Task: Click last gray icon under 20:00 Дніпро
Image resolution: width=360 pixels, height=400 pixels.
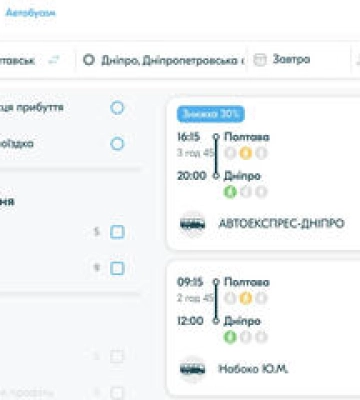Action: (261, 192)
